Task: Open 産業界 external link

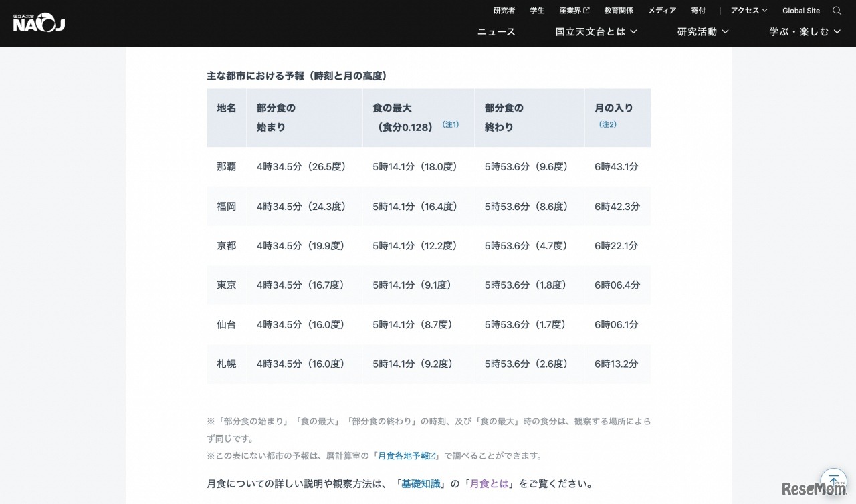Action: pyautogui.click(x=574, y=11)
